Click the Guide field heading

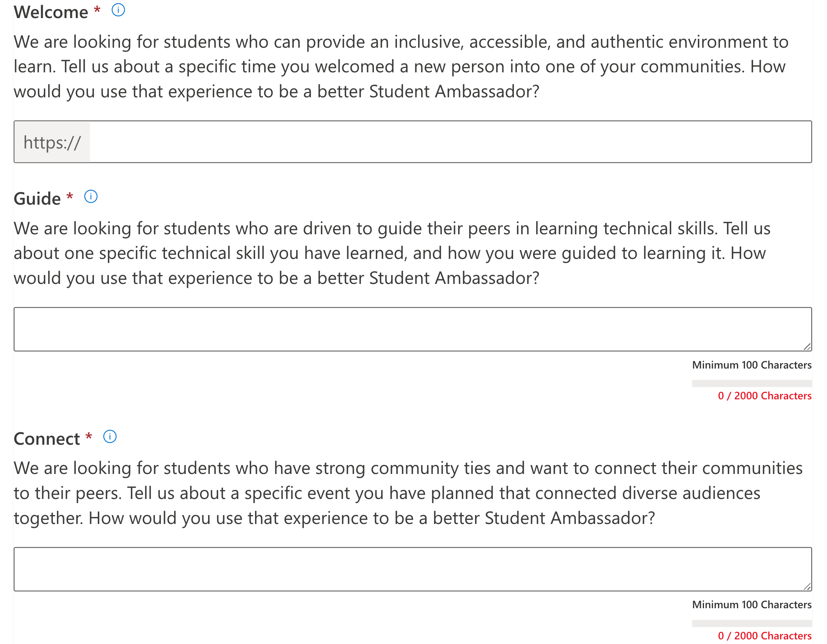(x=37, y=199)
